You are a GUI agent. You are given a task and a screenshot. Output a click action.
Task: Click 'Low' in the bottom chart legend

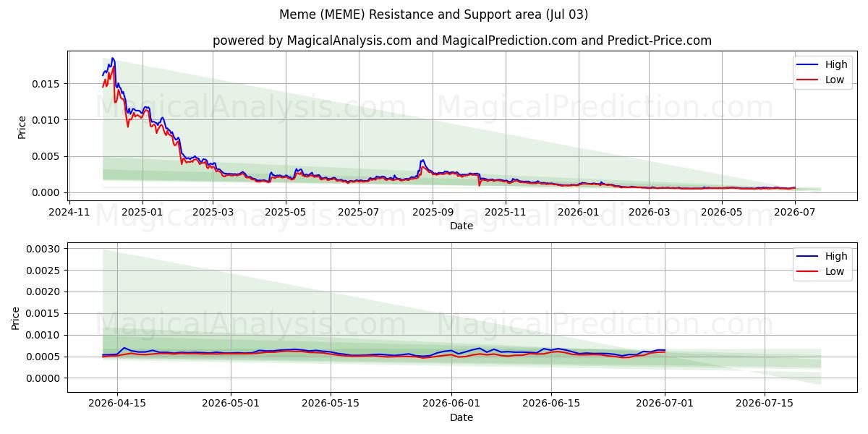click(835, 271)
